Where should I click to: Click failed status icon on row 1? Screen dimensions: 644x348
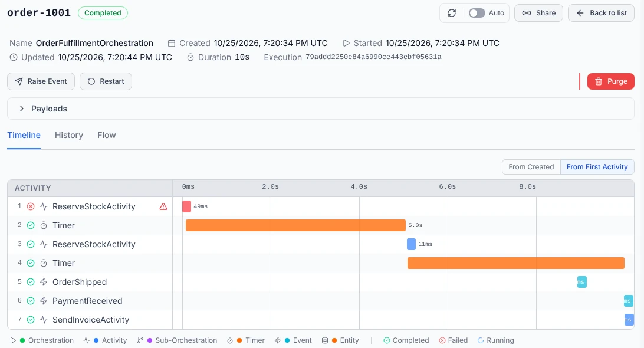(31, 206)
